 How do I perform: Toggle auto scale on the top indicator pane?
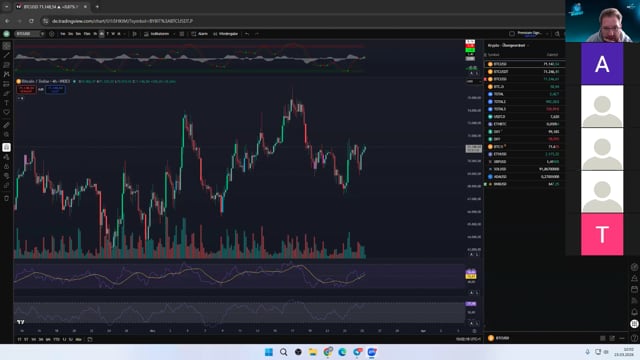click(x=471, y=73)
